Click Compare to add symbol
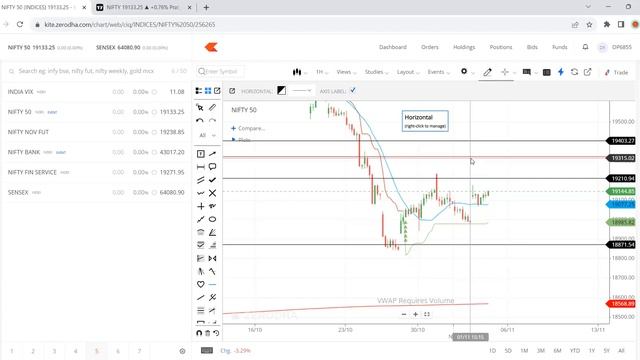The height and width of the screenshot is (360, 640). point(248,128)
